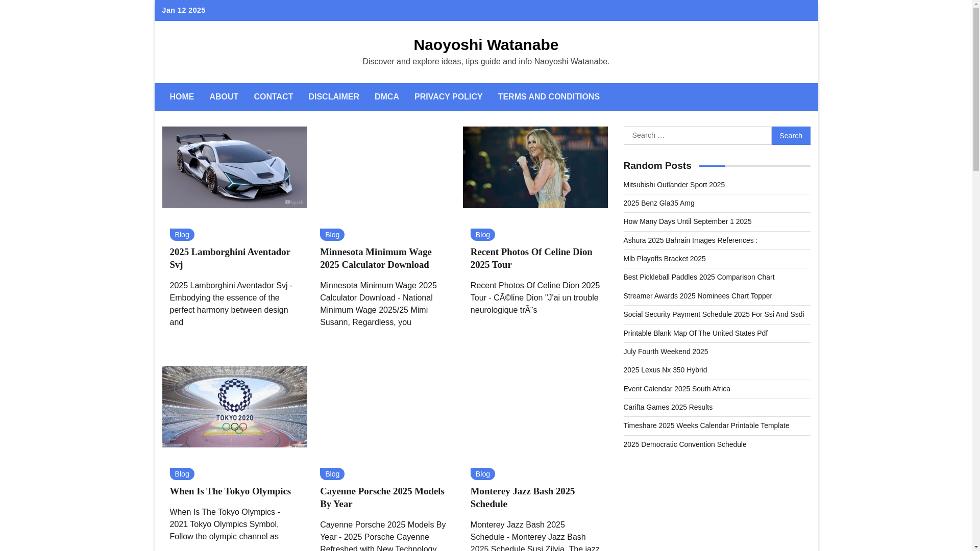Viewport: 980px width, 551px height.
Task: Open the Celine Dion photo thumbnail
Action: (535, 167)
